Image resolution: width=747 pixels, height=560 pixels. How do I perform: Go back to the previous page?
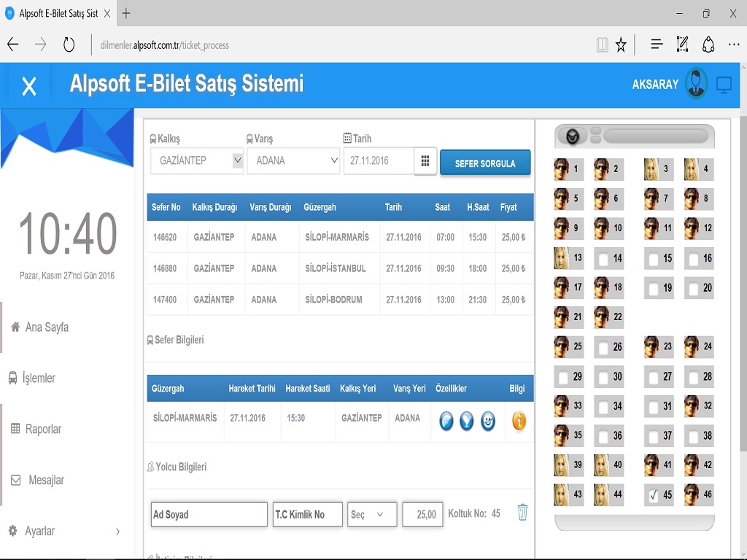pyautogui.click(x=13, y=44)
